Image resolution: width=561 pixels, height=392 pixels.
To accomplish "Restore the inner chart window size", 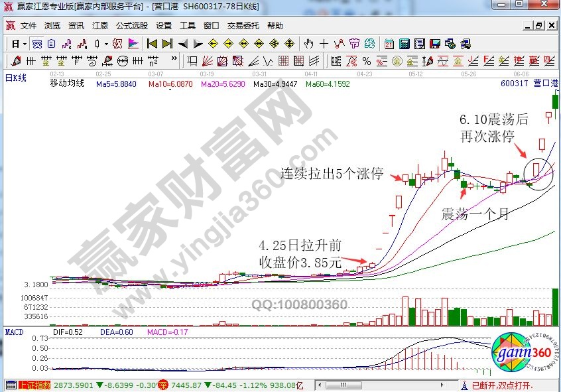I will [538, 26].
